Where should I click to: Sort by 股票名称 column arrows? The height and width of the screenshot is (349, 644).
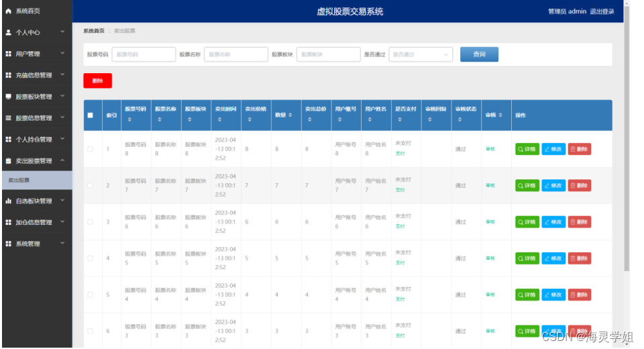tap(160, 119)
